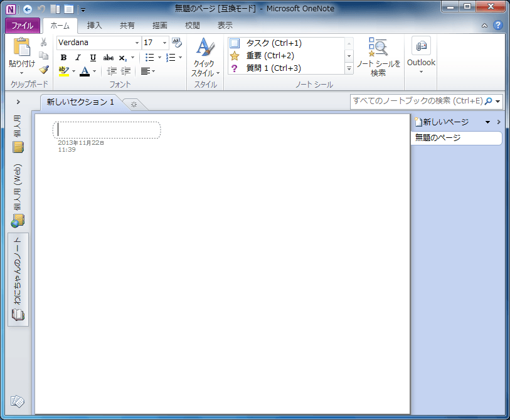The height and width of the screenshot is (420, 510).
Task: Click the Undo icon in quick access toolbar
Action: click(x=41, y=9)
